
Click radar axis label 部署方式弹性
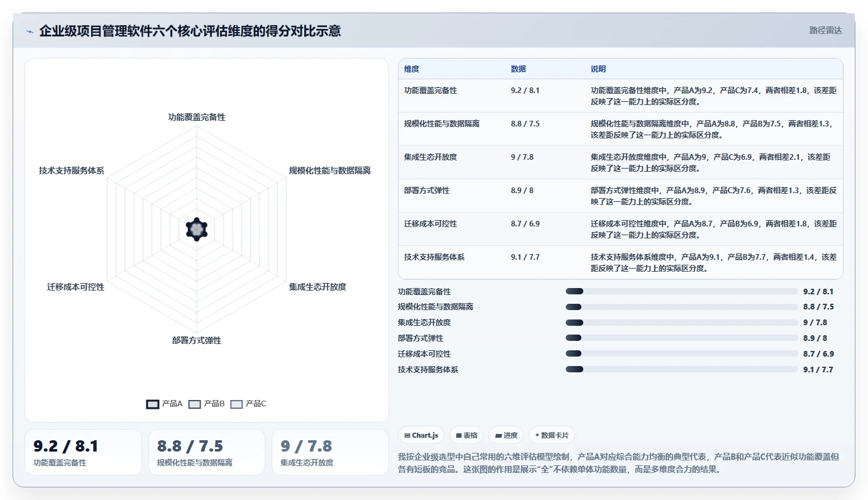(x=197, y=340)
